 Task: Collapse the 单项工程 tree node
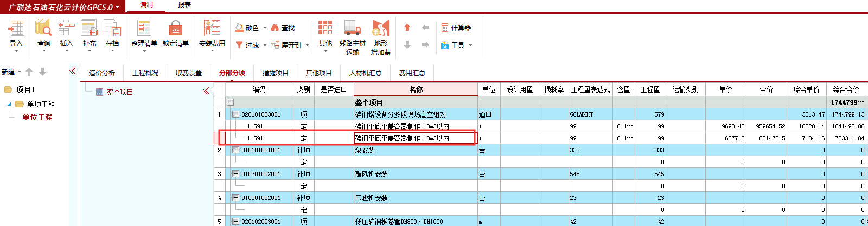coord(9,104)
